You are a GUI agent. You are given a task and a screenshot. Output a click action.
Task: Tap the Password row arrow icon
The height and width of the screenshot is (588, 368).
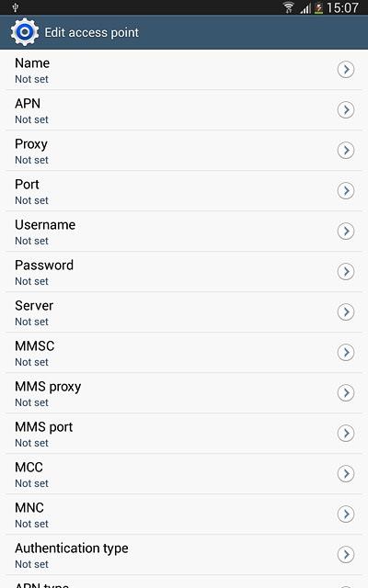pos(346,272)
